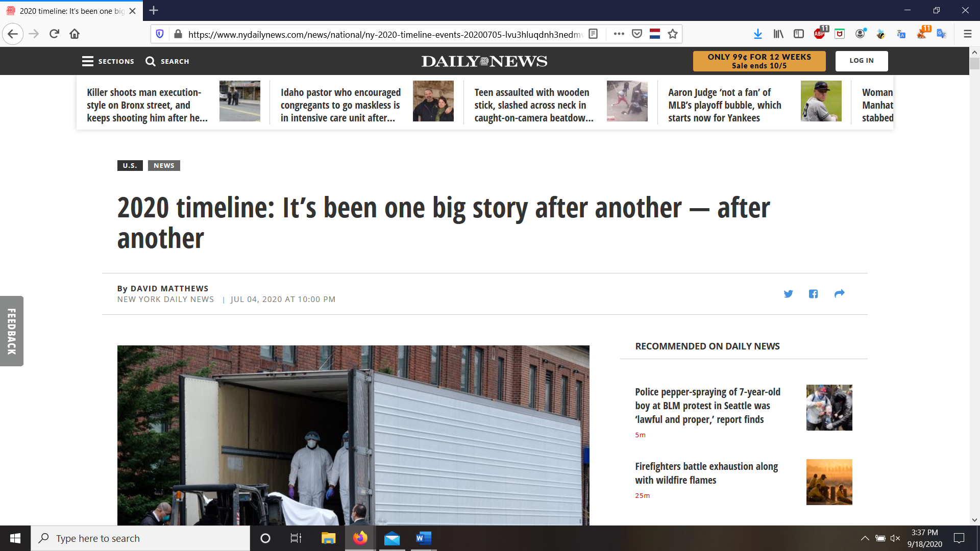Viewport: 980px width, 551px height.
Task: Open page actions three-dot menu
Action: [619, 34]
